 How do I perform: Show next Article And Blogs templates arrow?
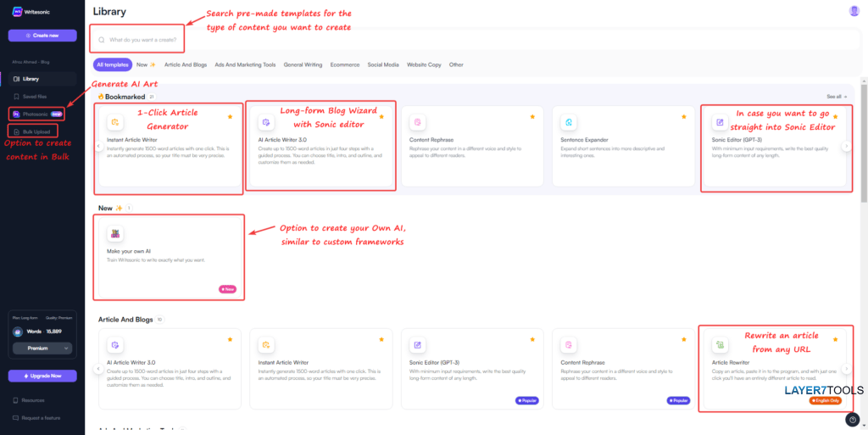(x=847, y=368)
